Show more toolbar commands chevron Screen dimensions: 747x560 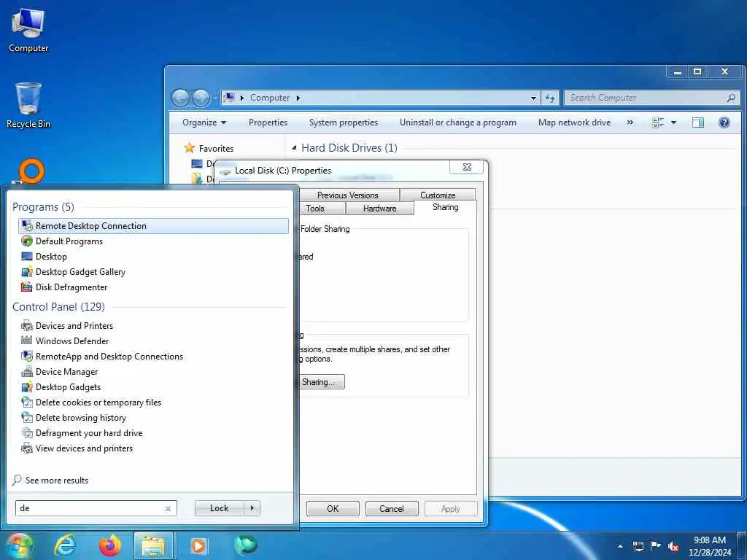tap(630, 122)
